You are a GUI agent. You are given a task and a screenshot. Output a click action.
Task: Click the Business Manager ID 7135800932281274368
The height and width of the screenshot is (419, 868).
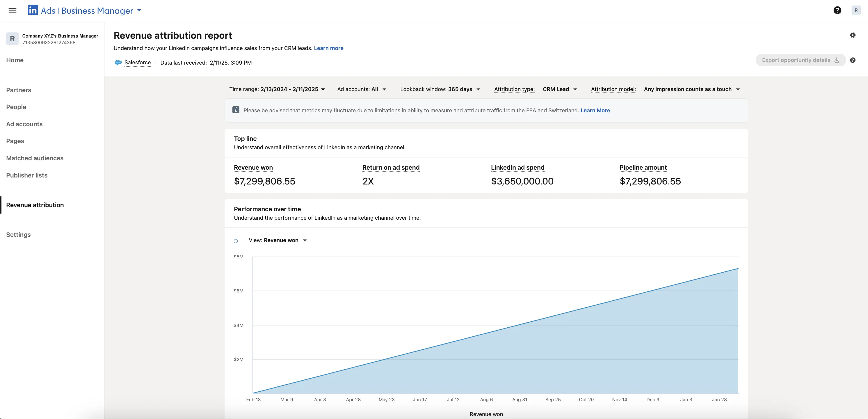pyautogui.click(x=49, y=43)
